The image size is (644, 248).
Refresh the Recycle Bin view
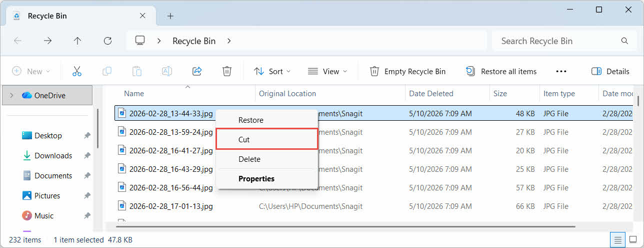click(x=107, y=41)
